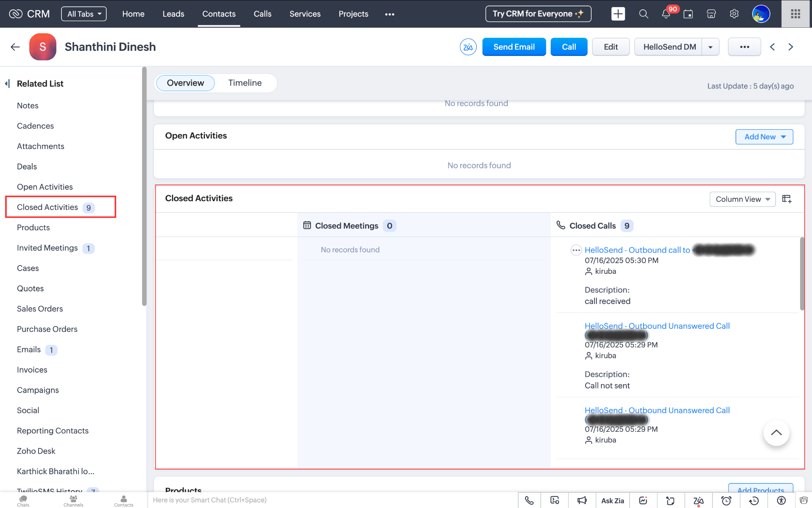Open the Home tab
Viewport: 812px width, 508px height.
[x=133, y=14]
